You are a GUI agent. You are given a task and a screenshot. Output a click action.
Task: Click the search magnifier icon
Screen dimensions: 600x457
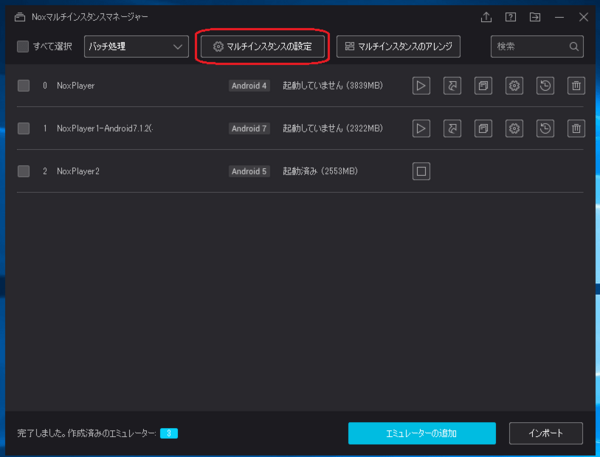point(574,47)
